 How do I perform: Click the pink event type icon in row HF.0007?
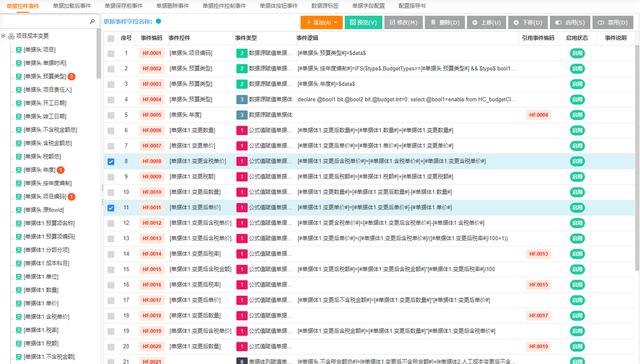[x=242, y=146]
